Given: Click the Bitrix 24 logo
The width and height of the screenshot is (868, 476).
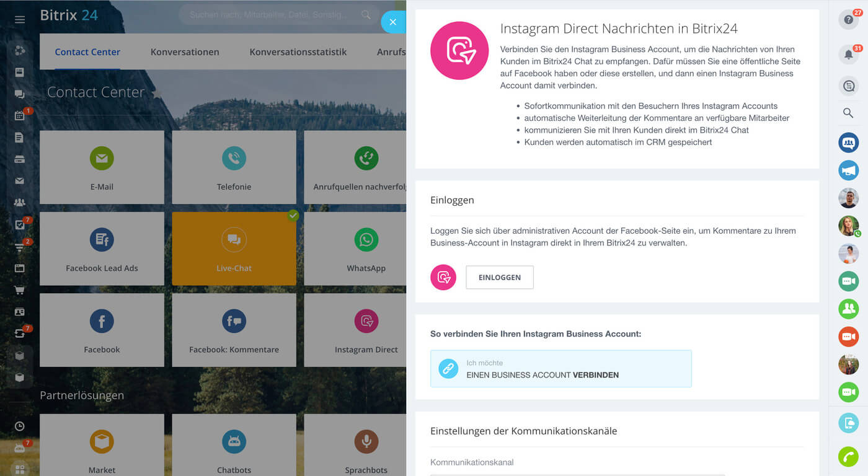Looking at the screenshot, I should click(69, 15).
